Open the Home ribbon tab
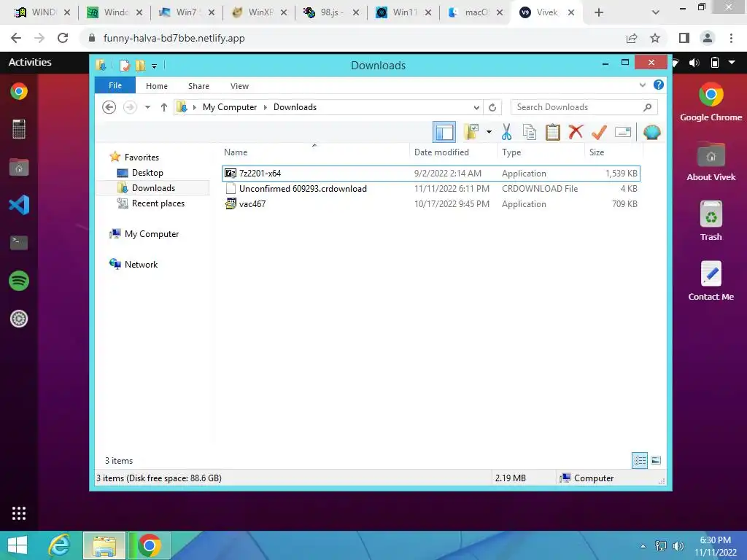Screen dimensions: 747x560 tap(157, 86)
